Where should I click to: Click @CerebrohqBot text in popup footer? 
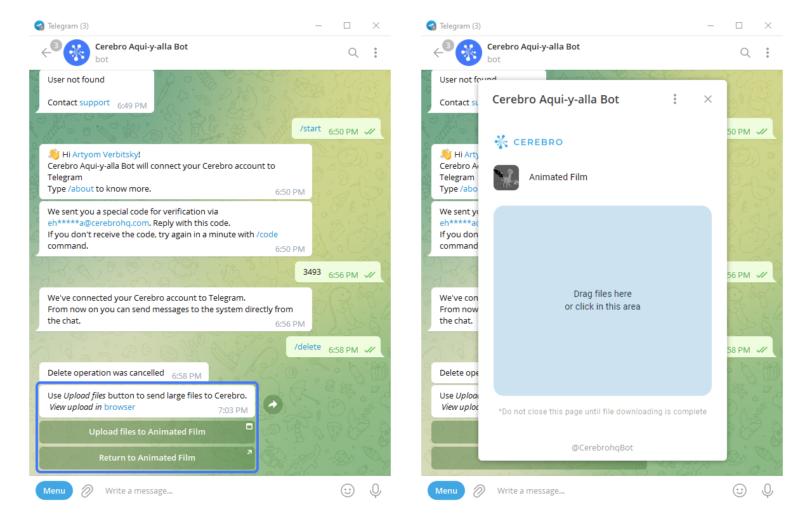point(603,447)
